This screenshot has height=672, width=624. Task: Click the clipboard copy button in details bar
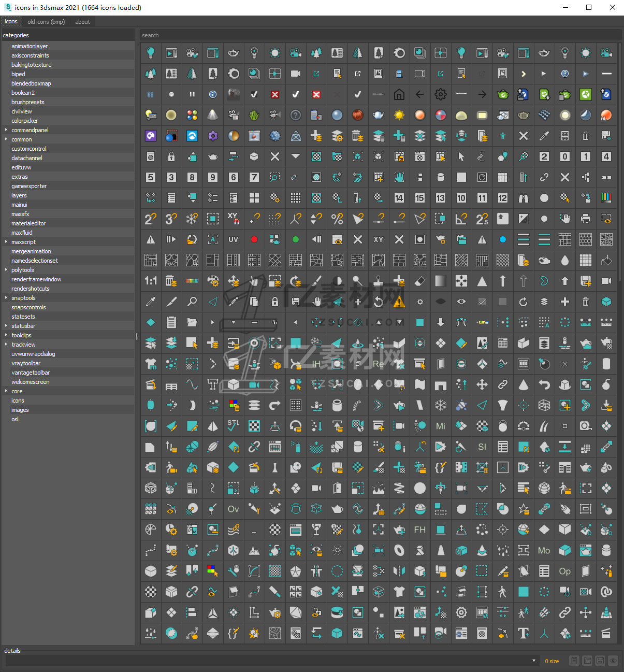point(574,661)
